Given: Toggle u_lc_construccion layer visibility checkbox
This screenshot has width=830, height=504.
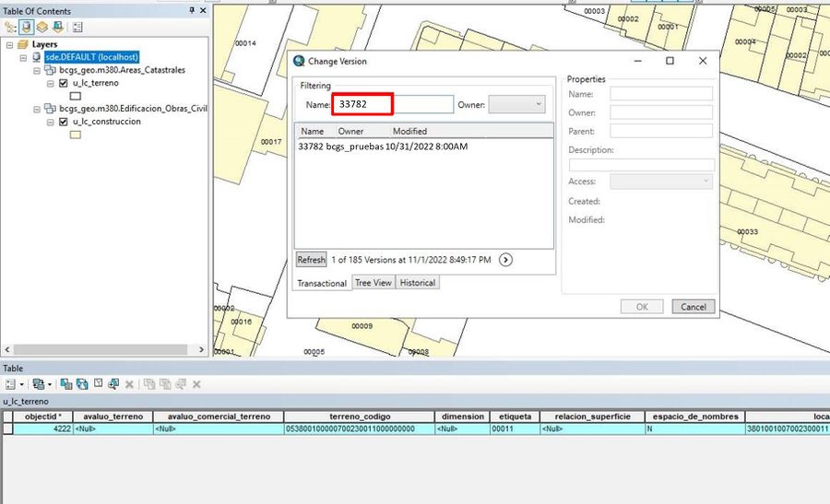Looking at the screenshot, I should pyautogui.click(x=64, y=122).
